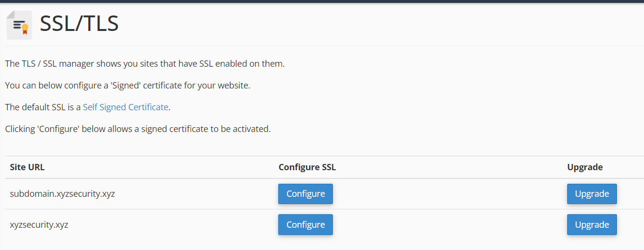Click the SSL/TLS certificate page icon
644x250 pixels.
tap(19, 25)
